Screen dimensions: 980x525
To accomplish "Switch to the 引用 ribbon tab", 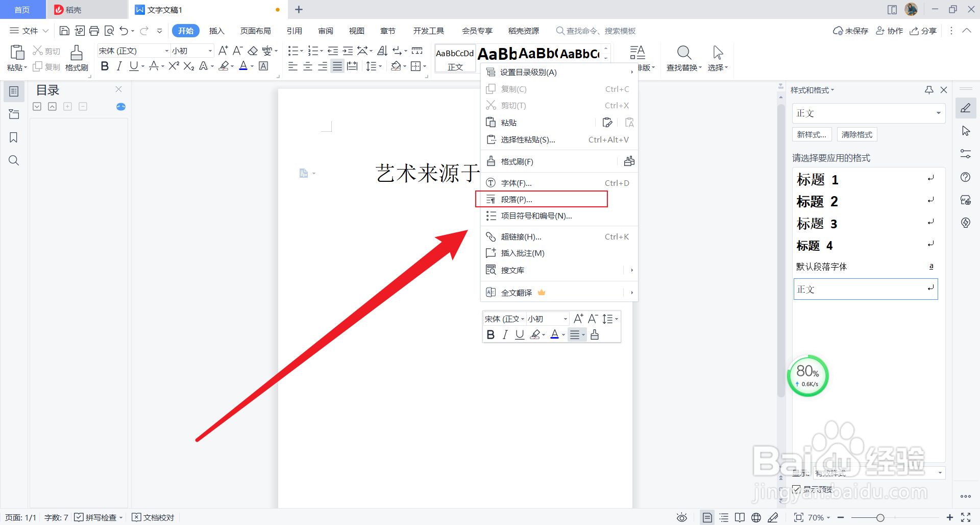I will 294,31.
